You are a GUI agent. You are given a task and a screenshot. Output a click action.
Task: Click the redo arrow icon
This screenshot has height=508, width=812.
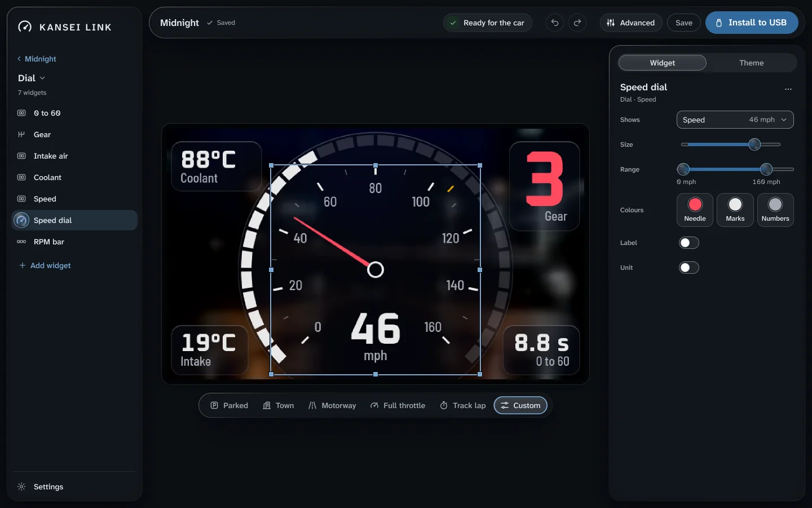pos(577,23)
